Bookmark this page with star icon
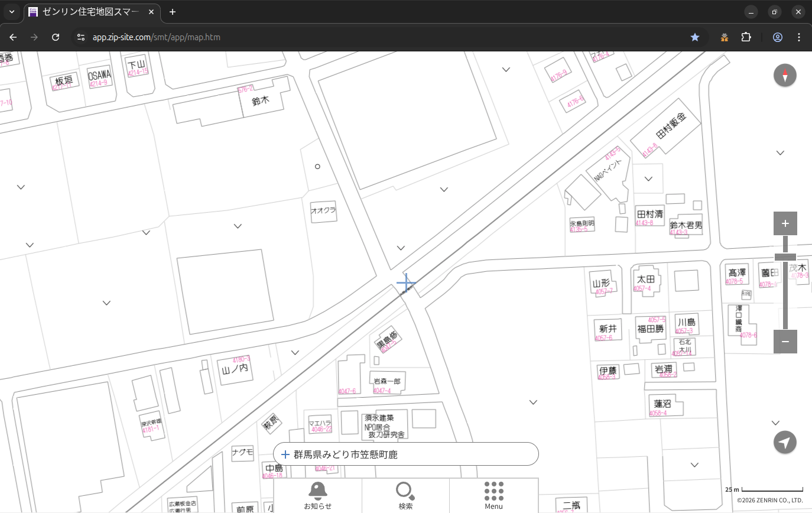The height and width of the screenshot is (513, 812). pyautogui.click(x=695, y=37)
